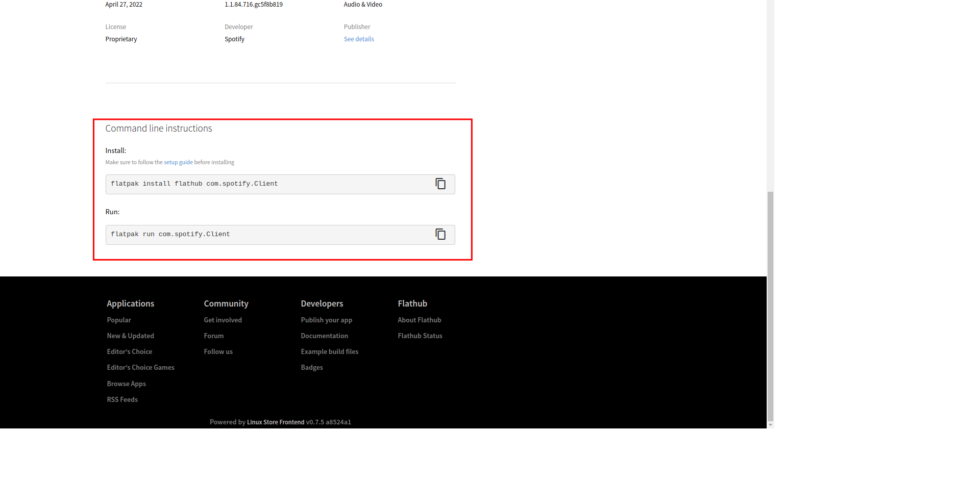
Task: Copy the flatpak install command
Action: point(440,184)
